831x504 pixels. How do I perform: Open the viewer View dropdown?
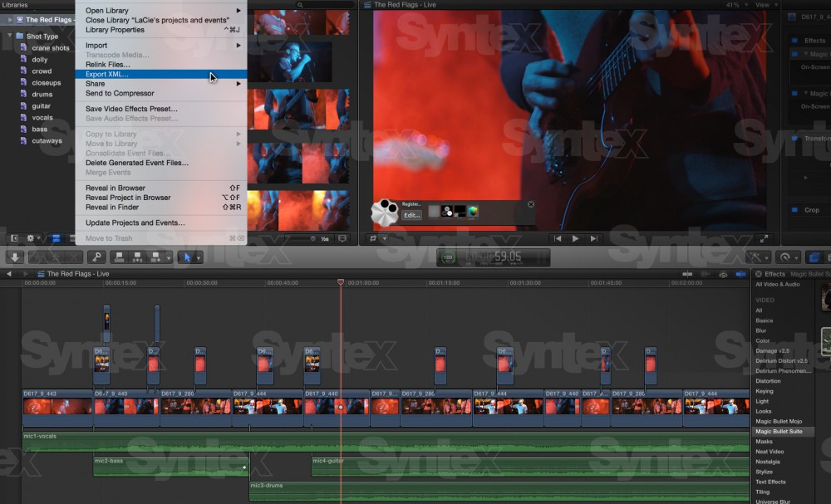[x=766, y=5]
